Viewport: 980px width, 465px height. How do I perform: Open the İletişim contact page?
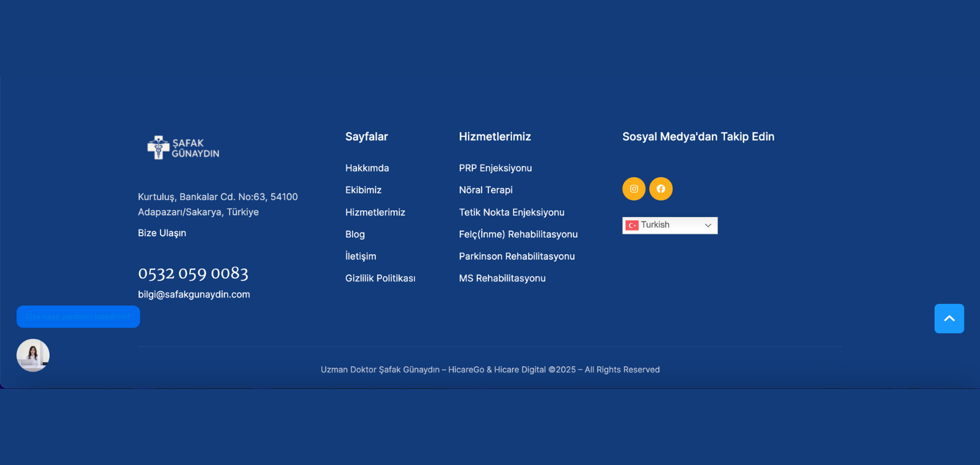coord(361,257)
